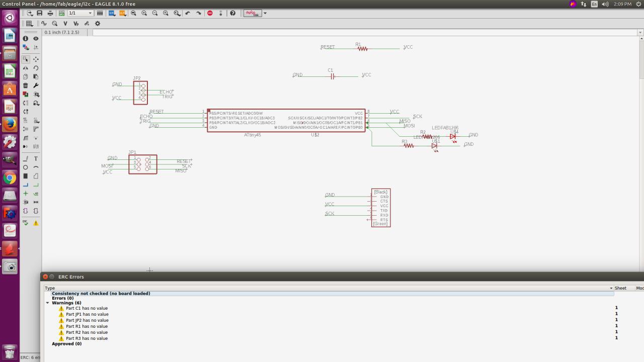Click the red Stop command icon

pos(210,13)
